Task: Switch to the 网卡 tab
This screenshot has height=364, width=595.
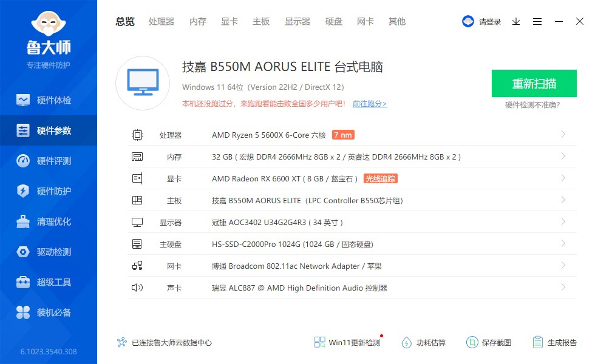Action: coord(365,22)
